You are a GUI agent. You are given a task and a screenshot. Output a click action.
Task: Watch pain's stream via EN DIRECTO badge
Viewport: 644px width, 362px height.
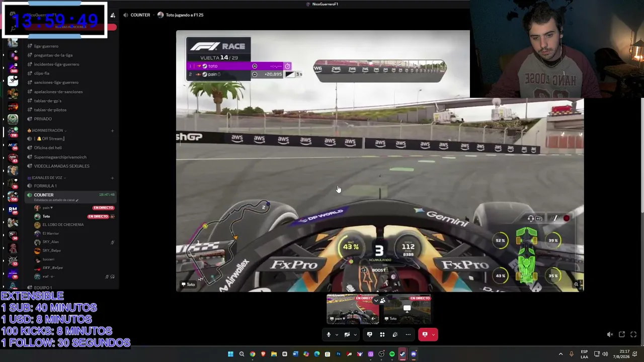103,208
